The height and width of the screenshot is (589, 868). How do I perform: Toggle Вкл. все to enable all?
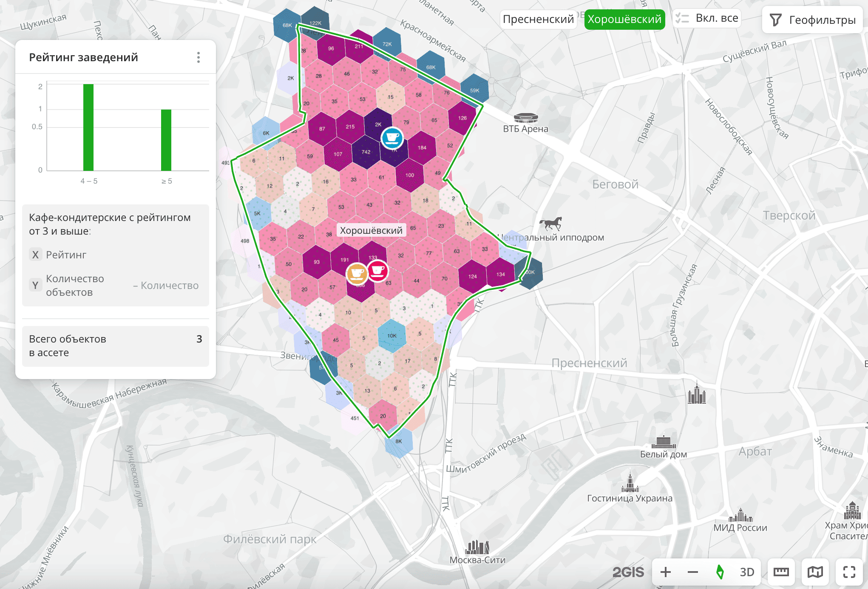point(707,18)
